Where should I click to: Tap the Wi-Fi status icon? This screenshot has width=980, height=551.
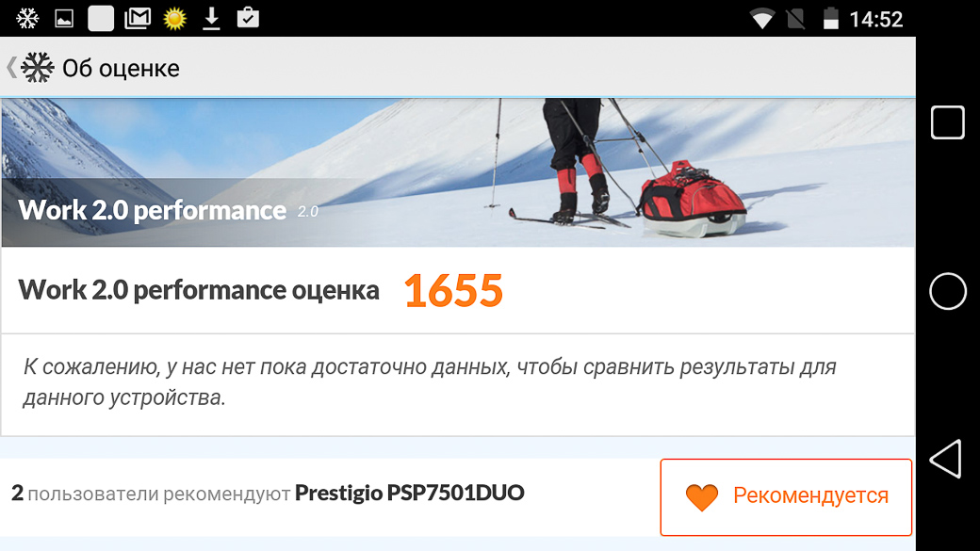click(762, 20)
